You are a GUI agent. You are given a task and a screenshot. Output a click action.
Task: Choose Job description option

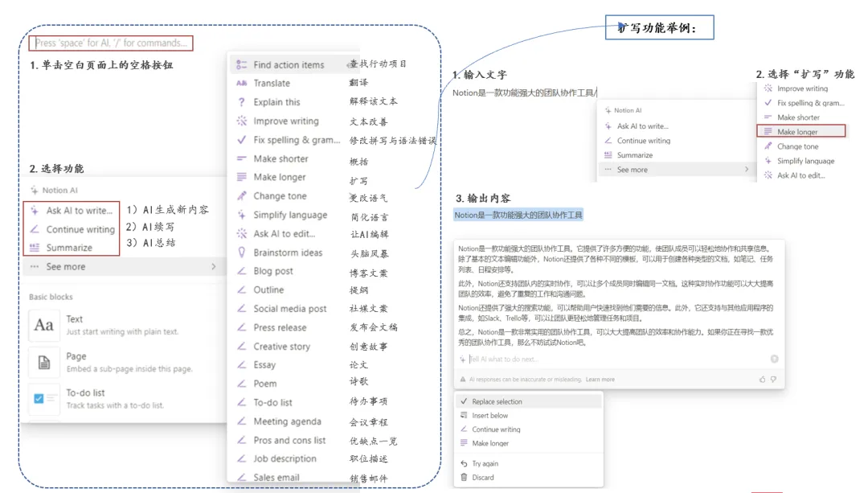pyautogui.click(x=285, y=458)
